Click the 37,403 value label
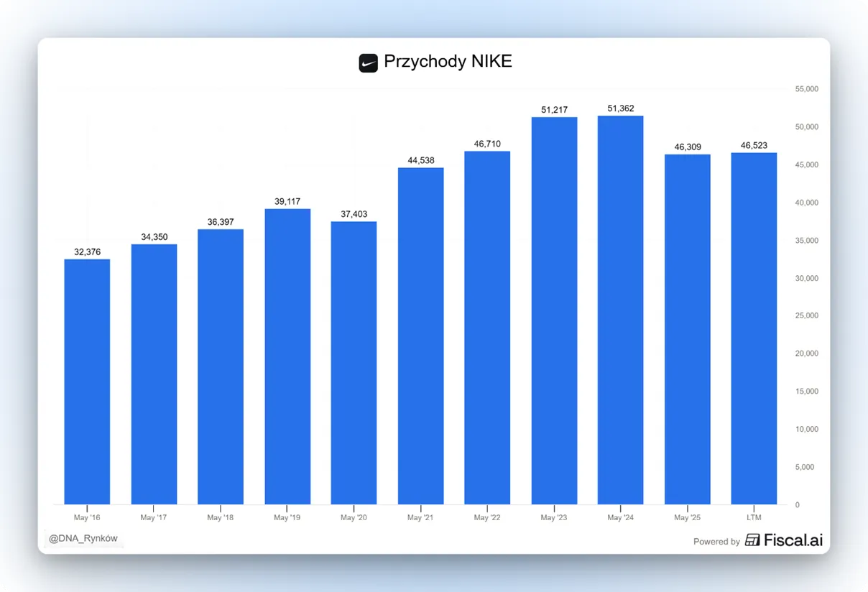This screenshot has height=592, width=868. pyautogui.click(x=354, y=214)
